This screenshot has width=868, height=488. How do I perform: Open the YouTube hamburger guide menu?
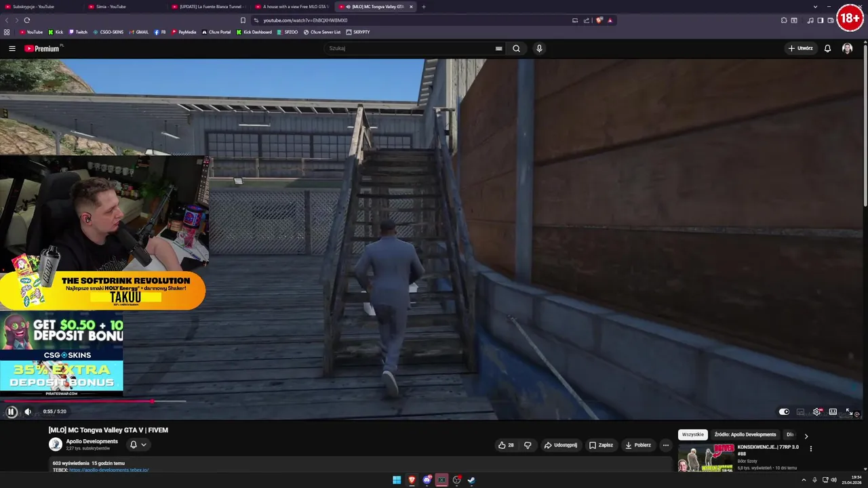12,48
